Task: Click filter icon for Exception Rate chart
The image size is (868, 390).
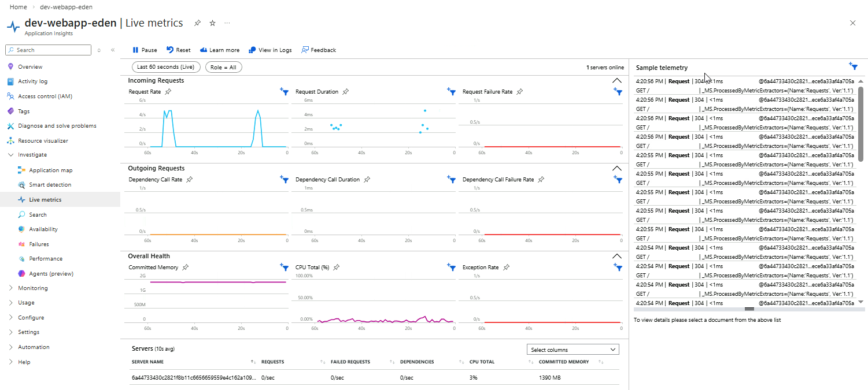Action: [x=618, y=268]
